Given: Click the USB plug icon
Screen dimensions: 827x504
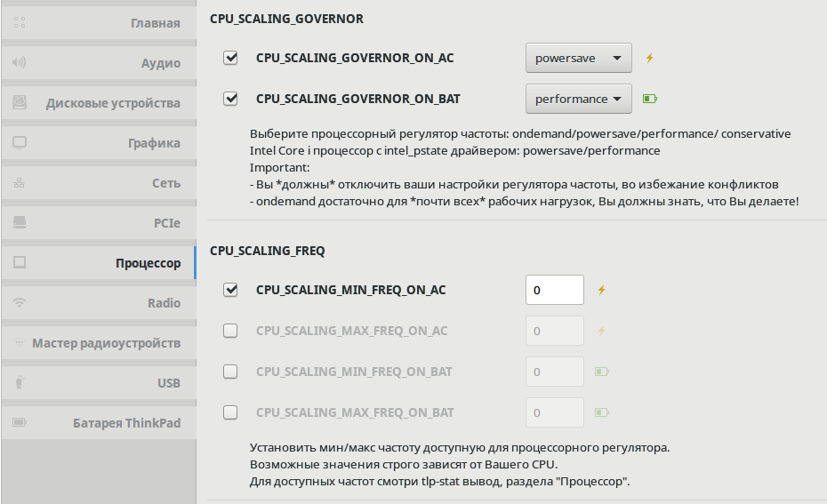Looking at the screenshot, I should [20, 382].
